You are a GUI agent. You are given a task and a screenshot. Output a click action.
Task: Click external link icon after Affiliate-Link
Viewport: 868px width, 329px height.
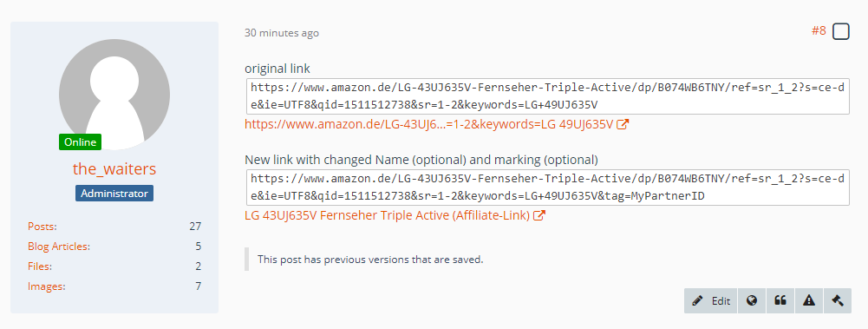[539, 215]
